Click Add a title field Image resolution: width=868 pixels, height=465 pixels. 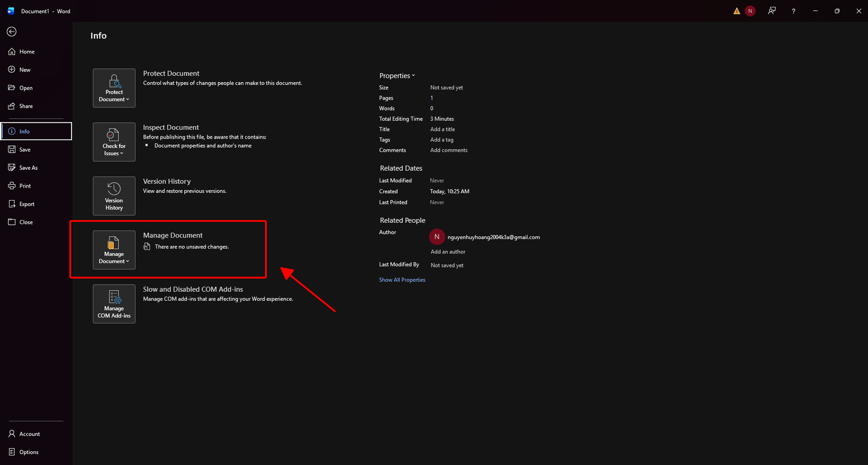click(442, 129)
